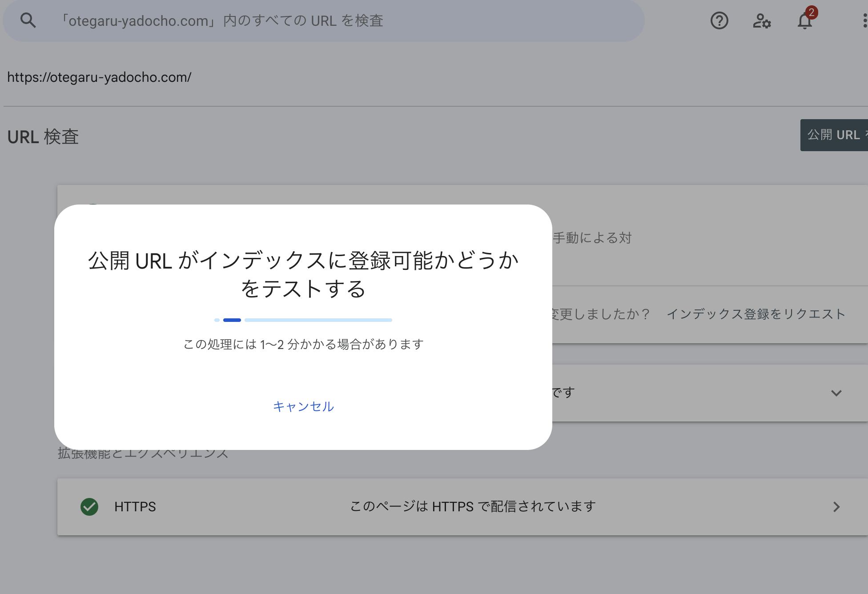The image size is (868, 594).
Task: Cancel the public URL test
Action: coord(304,406)
